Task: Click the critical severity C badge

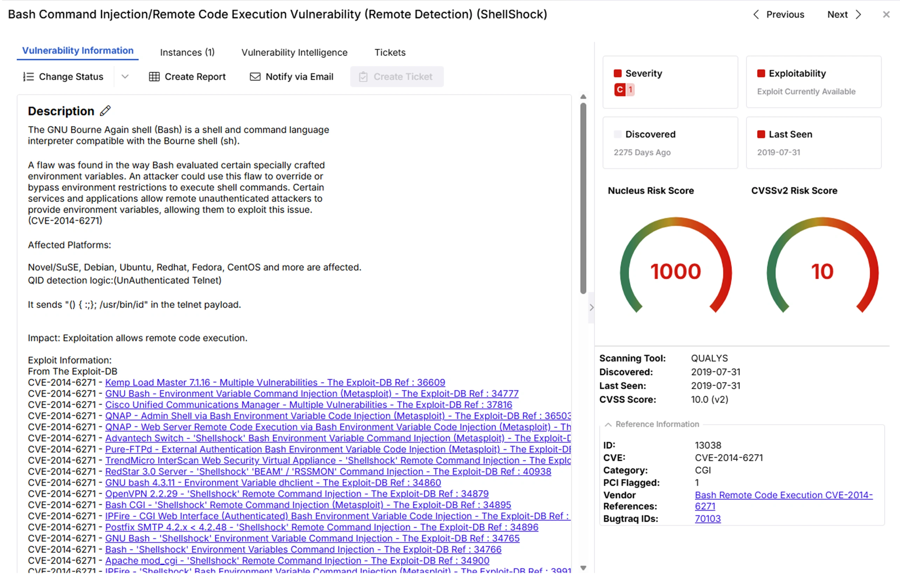Action: (620, 90)
